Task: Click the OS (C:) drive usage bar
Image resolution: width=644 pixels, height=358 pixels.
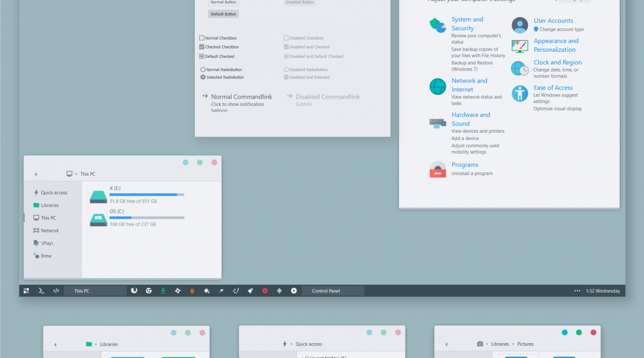Action: tap(146, 218)
